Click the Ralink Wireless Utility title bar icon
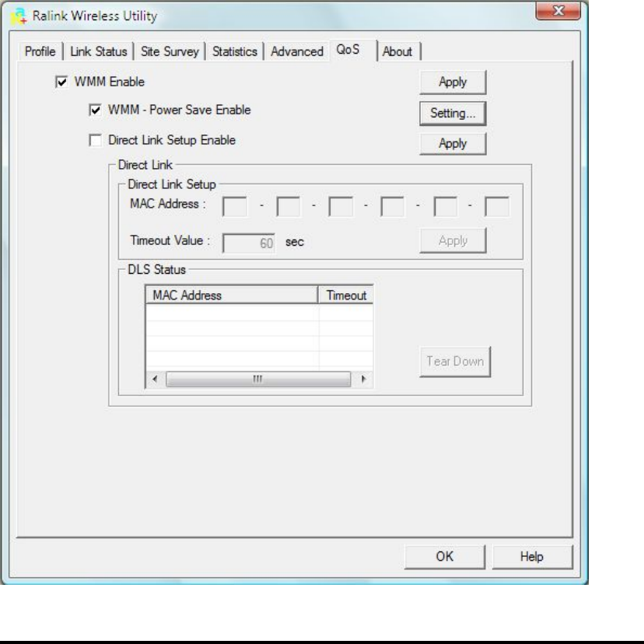644x644 pixels. click(x=19, y=16)
